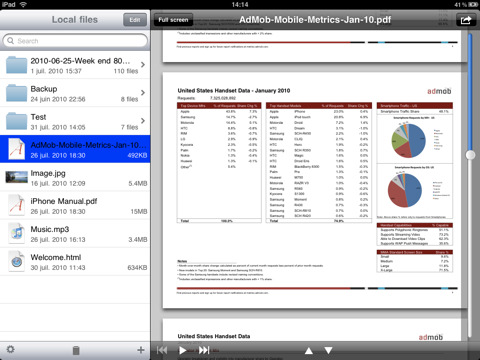
Task: Select the Music.mp3 file
Action: [75, 233]
